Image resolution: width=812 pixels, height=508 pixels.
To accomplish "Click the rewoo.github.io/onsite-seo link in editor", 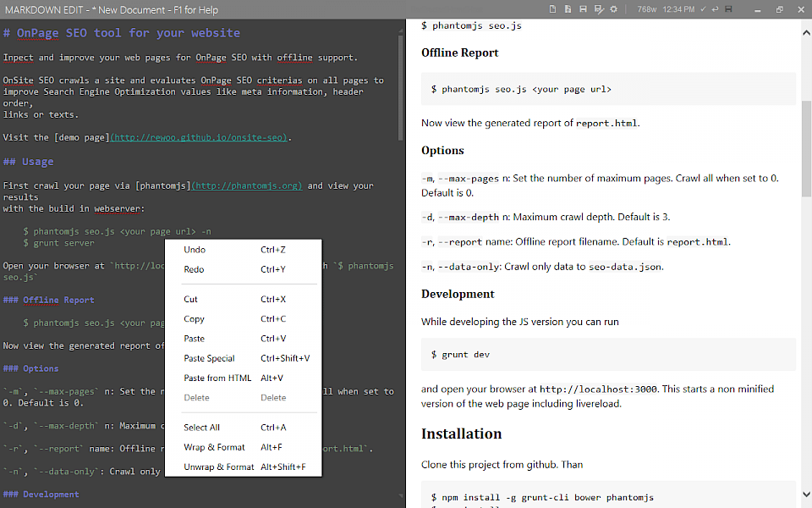I will click(198, 137).
